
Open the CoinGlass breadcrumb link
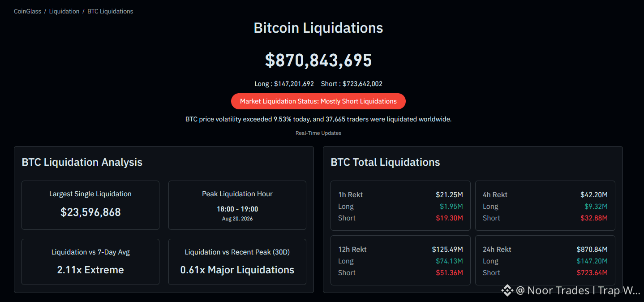[27, 11]
